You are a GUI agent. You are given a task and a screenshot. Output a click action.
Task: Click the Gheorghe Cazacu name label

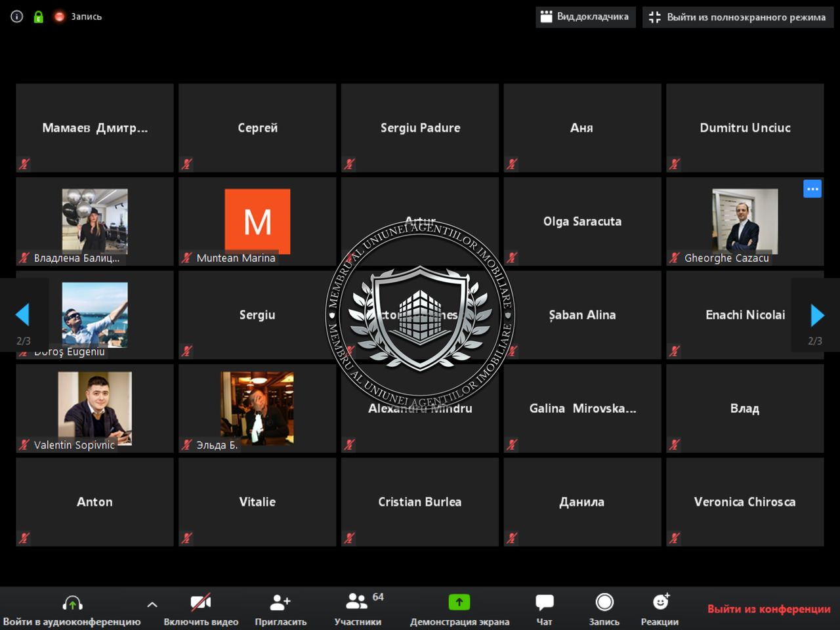726,258
